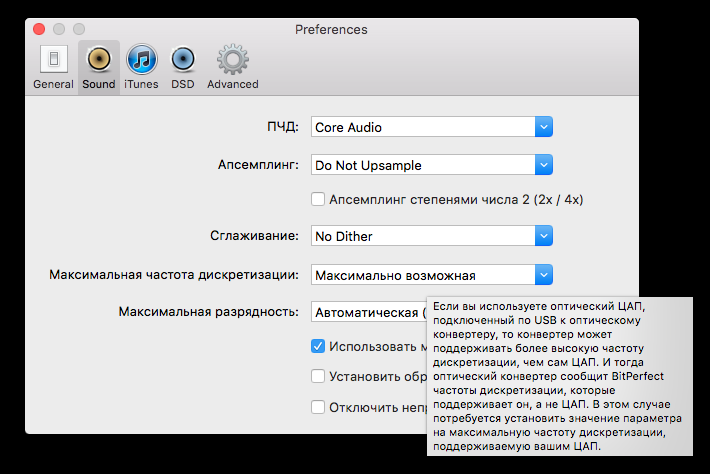Switch to the iTunes tab label
The height and width of the screenshot is (474, 710).
tap(141, 85)
